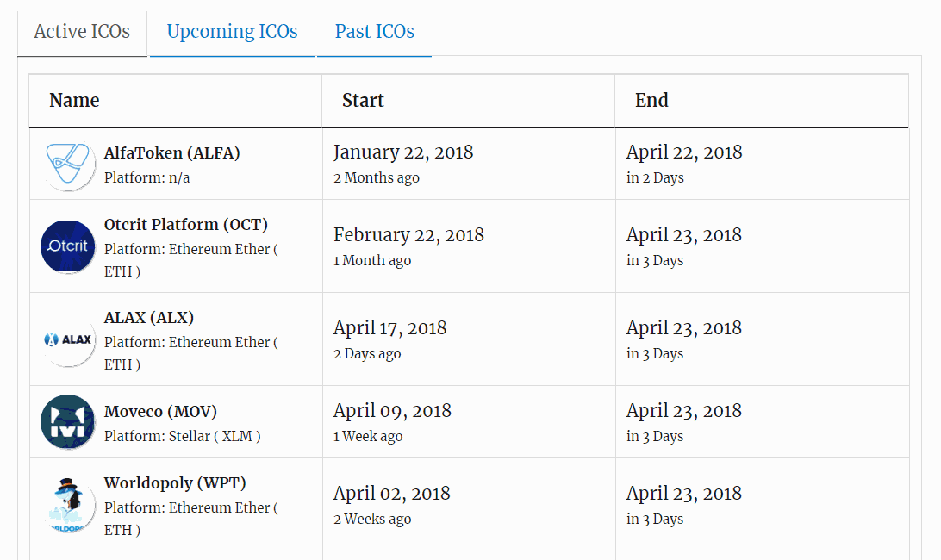
Task: Open the Moveco (MOV) listing
Action: point(160,411)
